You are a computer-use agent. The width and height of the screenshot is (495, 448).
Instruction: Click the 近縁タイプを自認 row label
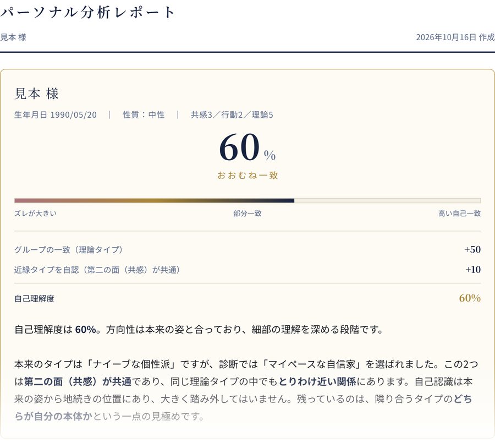(x=97, y=270)
